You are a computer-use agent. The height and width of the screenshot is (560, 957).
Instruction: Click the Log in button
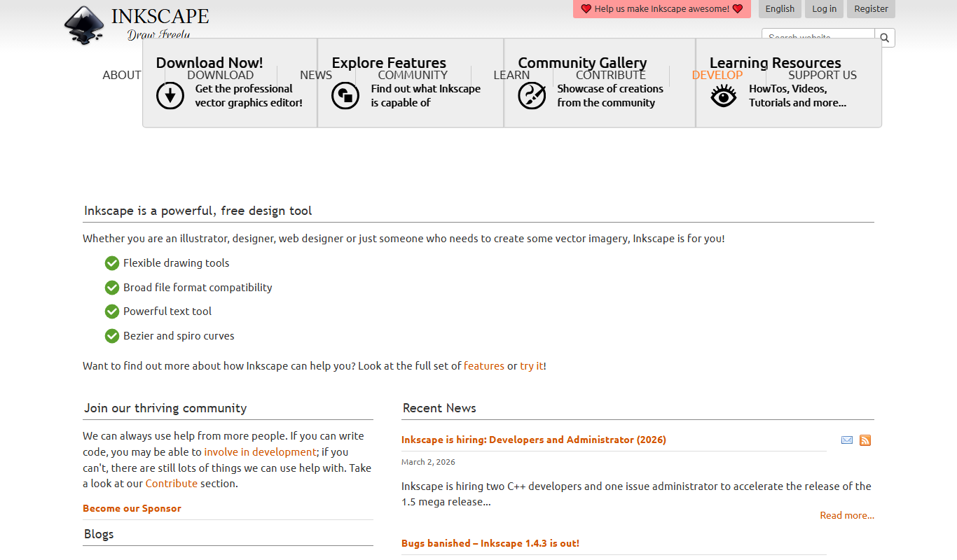(x=825, y=9)
